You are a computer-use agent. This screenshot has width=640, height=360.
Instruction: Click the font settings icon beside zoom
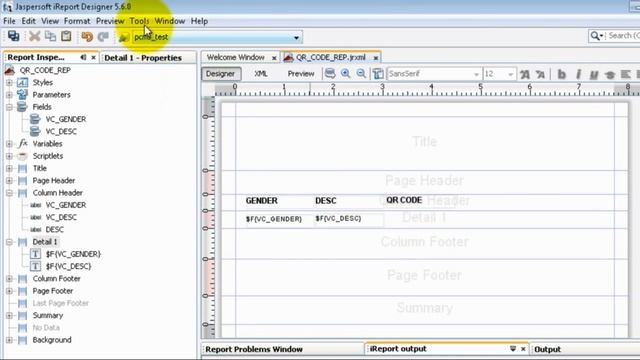point(378,74)
